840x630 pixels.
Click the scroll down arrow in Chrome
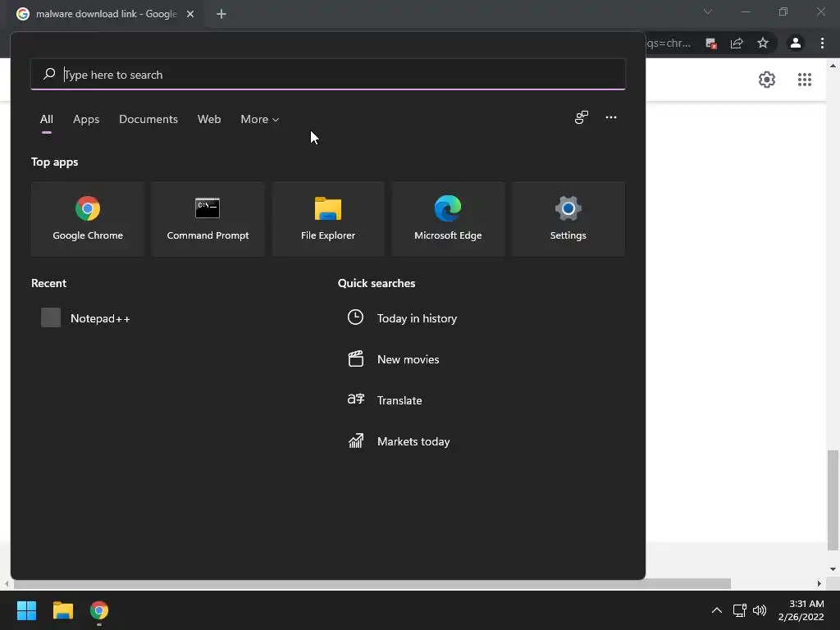(833, 569)
